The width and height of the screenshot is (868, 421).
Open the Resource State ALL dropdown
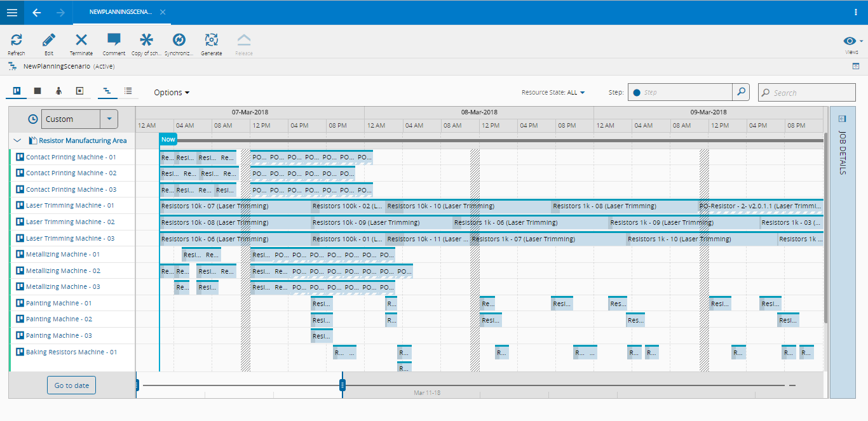coord(553,93)
